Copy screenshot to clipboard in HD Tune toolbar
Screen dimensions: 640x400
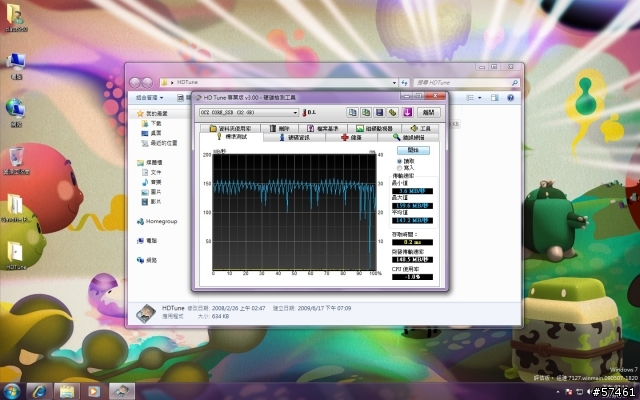coord(366,112)
